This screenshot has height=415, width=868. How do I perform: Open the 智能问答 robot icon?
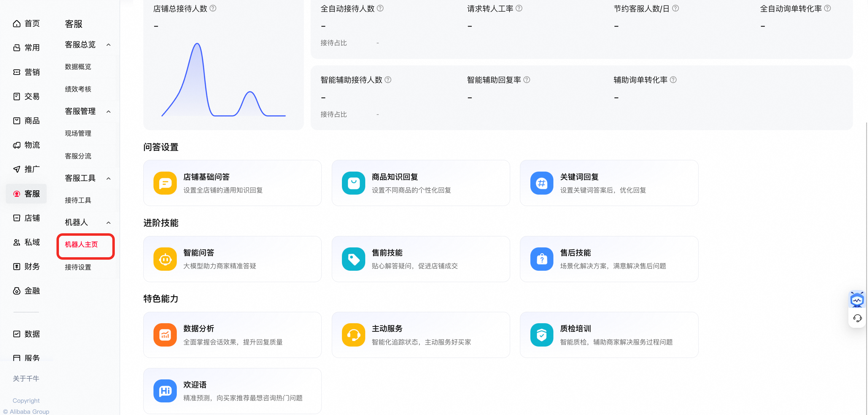(x=165, y=259)
